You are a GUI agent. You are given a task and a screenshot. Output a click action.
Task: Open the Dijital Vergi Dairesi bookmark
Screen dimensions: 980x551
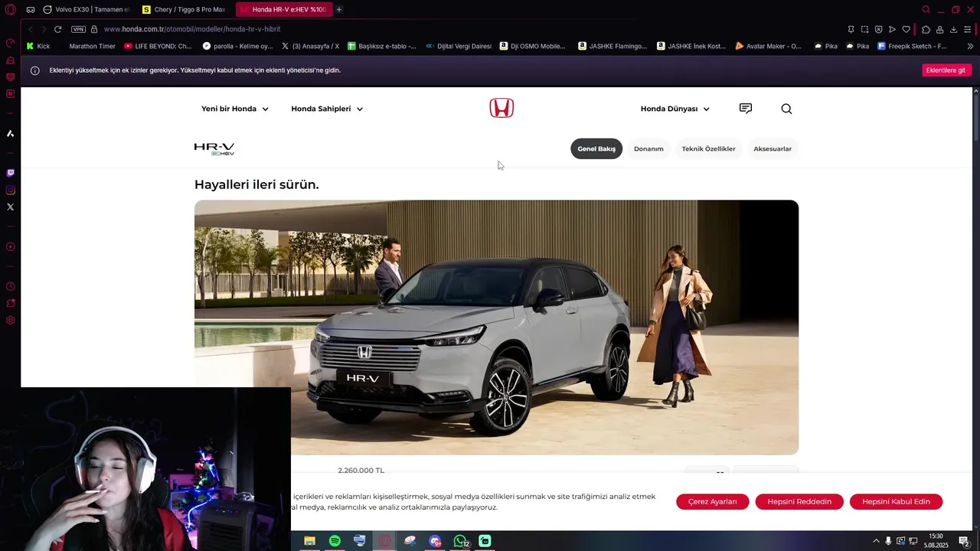point(459,46)
